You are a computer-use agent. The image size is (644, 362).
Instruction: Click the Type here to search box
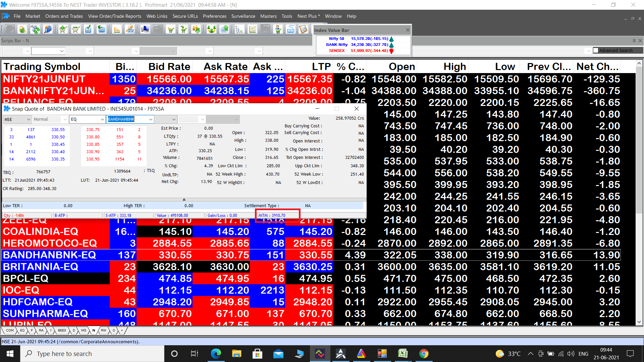click(x=92, y=354)
